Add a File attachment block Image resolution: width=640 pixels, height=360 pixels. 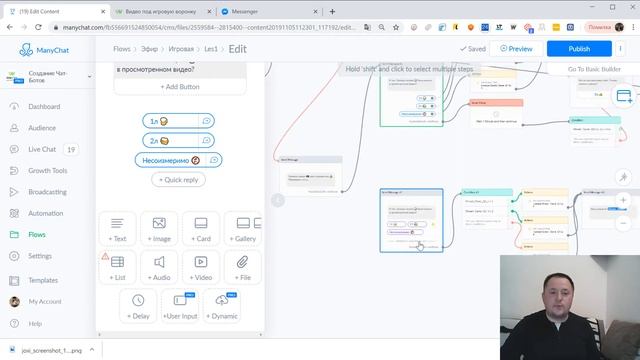[243, 267]
